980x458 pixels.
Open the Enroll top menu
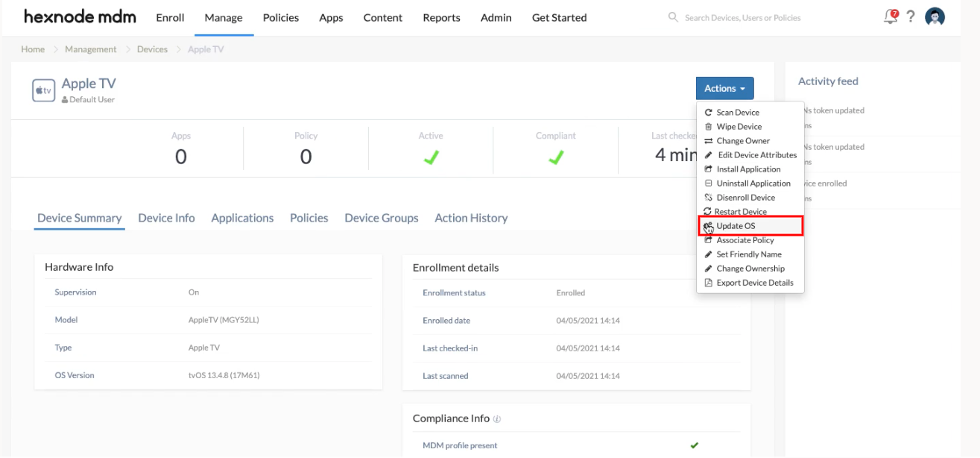170,17
